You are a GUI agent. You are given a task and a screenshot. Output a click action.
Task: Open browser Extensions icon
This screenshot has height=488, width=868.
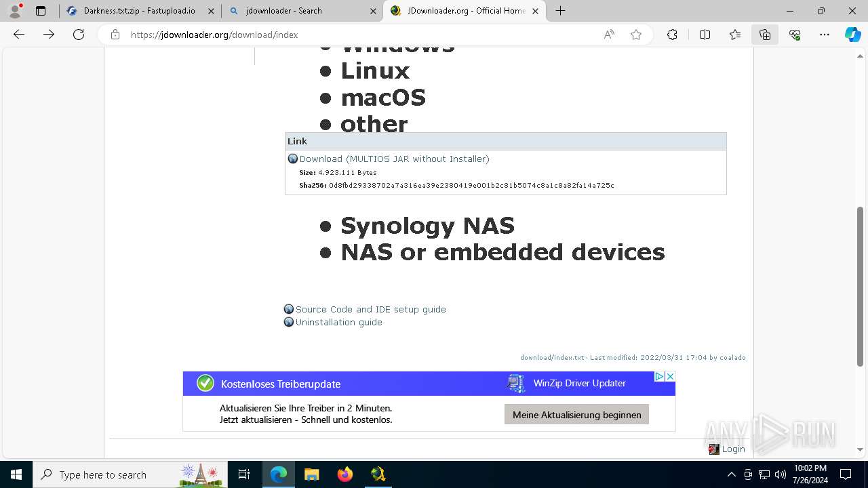672,35
